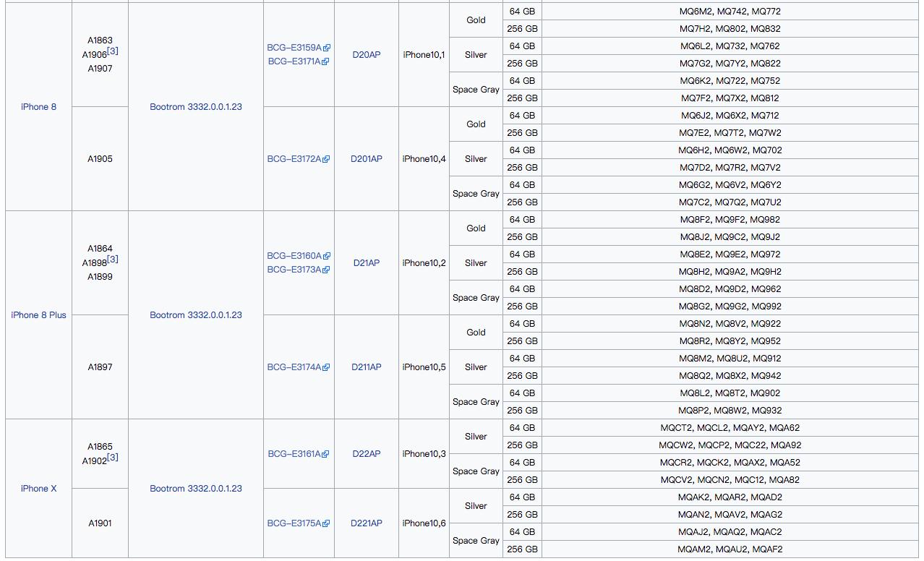Open Bootrom link in the iPhone X row
Screen dimensions: 924x561
pos(195,489)
